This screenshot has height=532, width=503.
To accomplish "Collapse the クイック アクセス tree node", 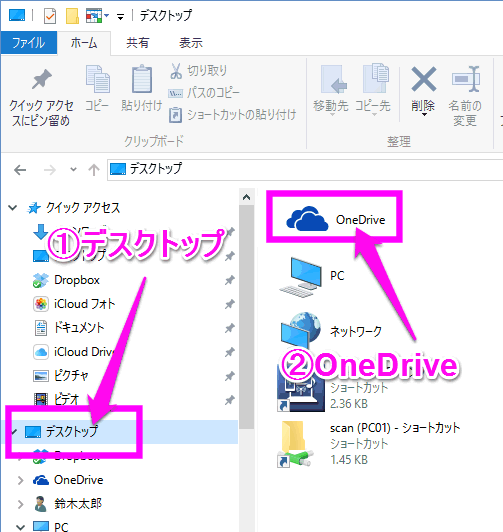I will click(13, 207).
